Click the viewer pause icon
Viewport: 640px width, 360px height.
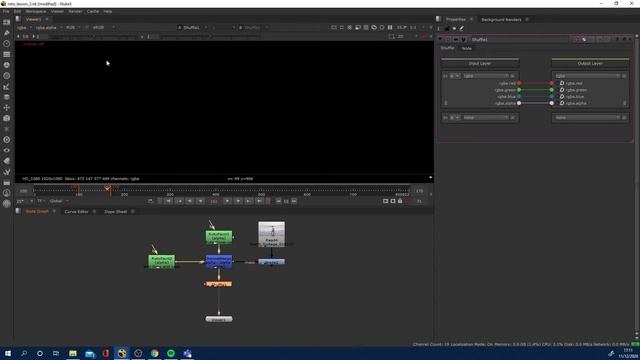(390, 27)
